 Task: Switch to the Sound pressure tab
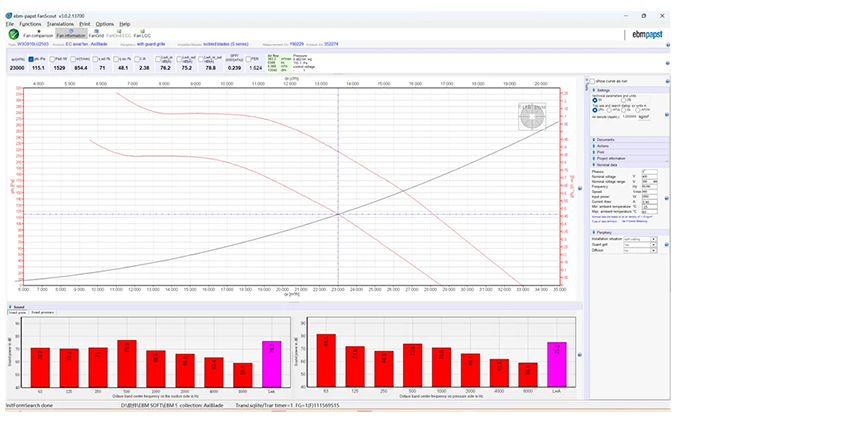click(x=42, y=312)
